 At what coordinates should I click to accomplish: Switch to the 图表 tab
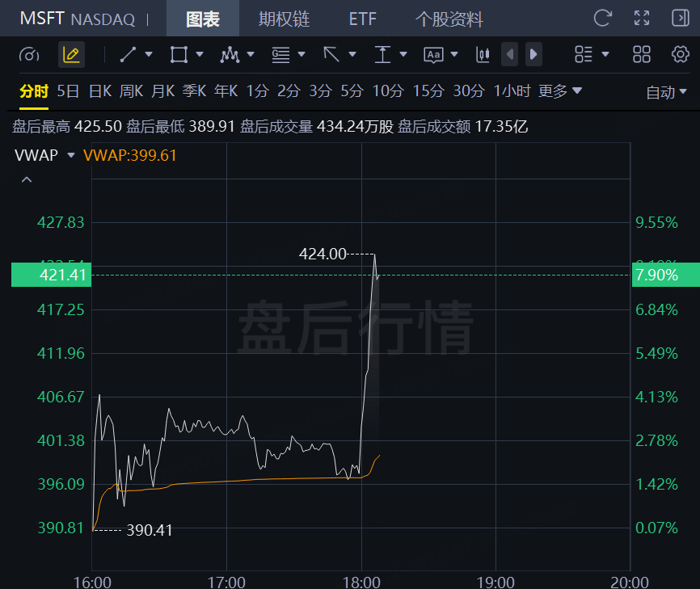203,19
